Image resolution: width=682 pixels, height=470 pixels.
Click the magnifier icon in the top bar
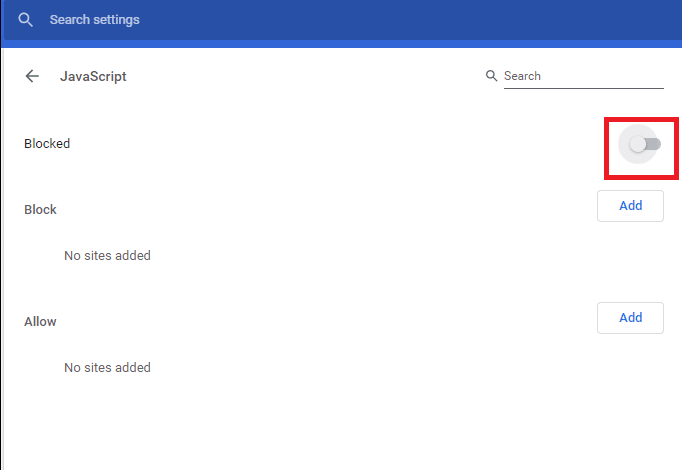pyautogui.click(x=26, y=20)
